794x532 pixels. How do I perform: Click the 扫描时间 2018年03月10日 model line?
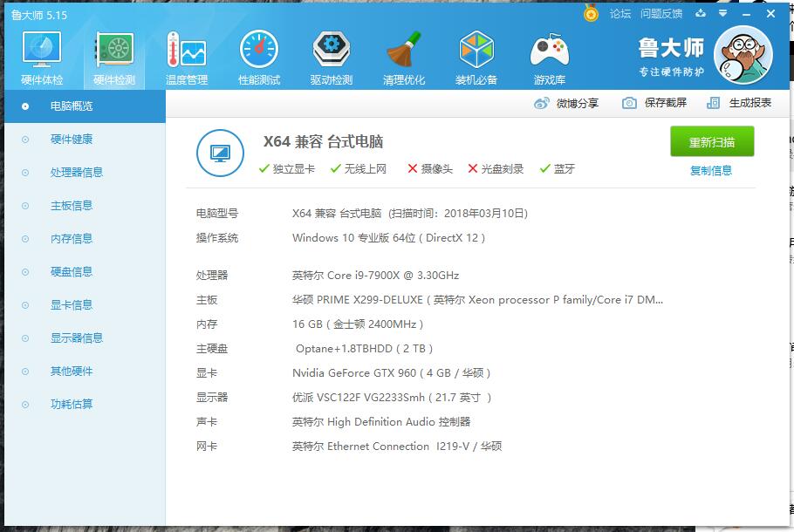(410, 214)
